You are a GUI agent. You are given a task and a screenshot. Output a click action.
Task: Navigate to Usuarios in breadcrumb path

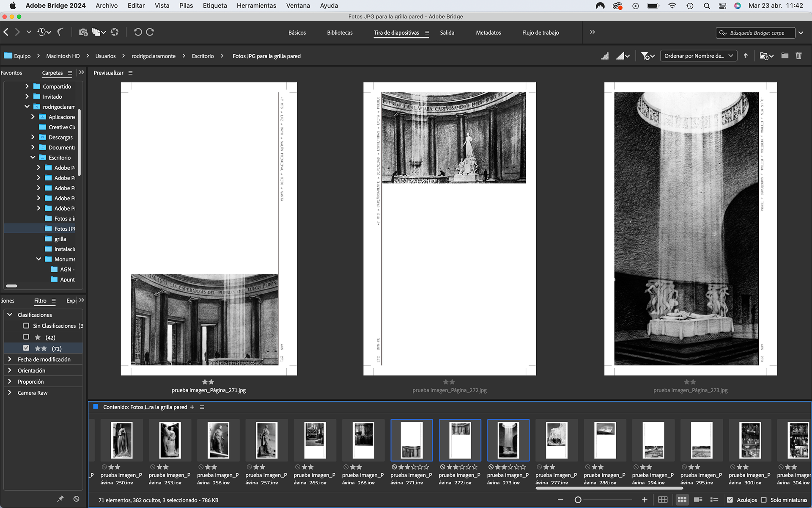(105, 56)
